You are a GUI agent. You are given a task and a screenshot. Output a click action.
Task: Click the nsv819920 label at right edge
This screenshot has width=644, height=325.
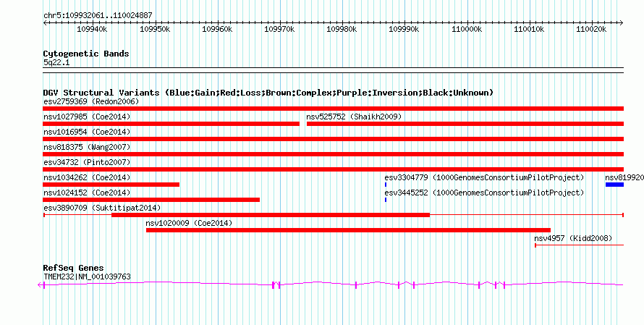[x=624, y=177]
